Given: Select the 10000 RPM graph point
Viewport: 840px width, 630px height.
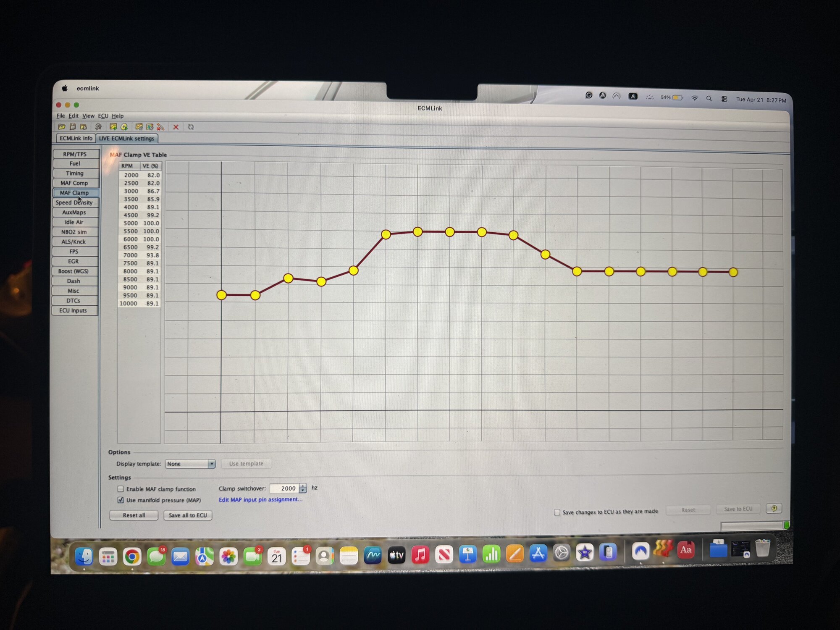Looking at the screenshot, I should [x=733, y=272].
